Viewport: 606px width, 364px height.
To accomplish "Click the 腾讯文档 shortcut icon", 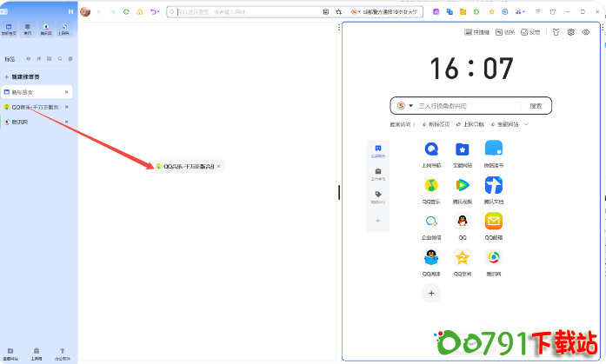I will [494, 185].
